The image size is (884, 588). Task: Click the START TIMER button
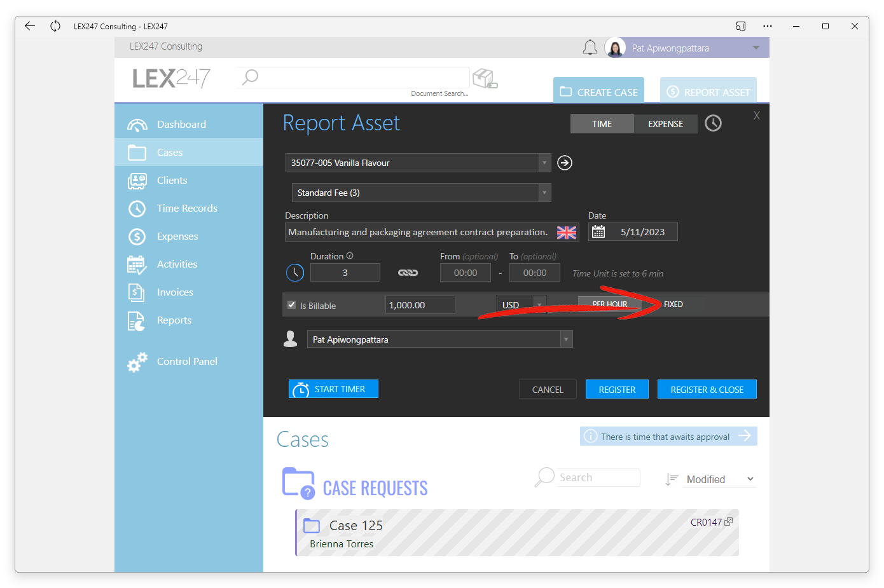coord(334,389)
